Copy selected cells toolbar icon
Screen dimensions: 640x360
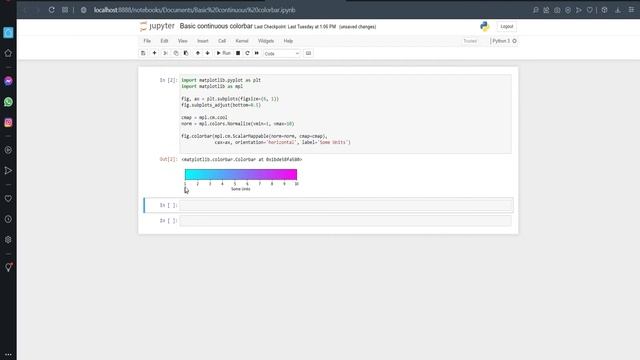point(176,53)
